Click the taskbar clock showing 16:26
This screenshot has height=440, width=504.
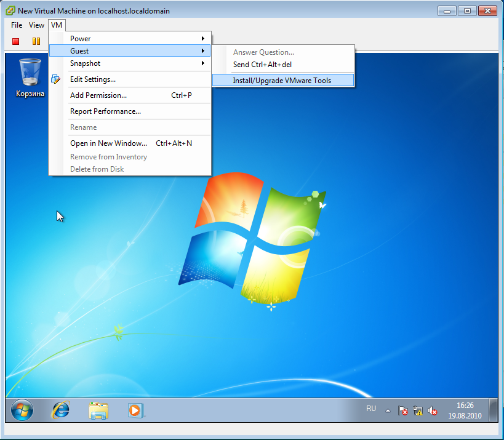point(465,410)
